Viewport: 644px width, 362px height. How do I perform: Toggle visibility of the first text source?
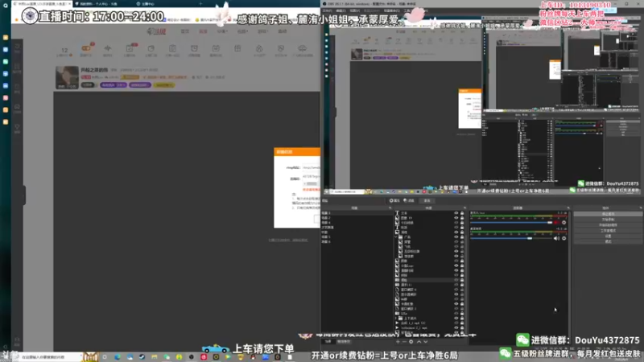[x=456, y=213]
